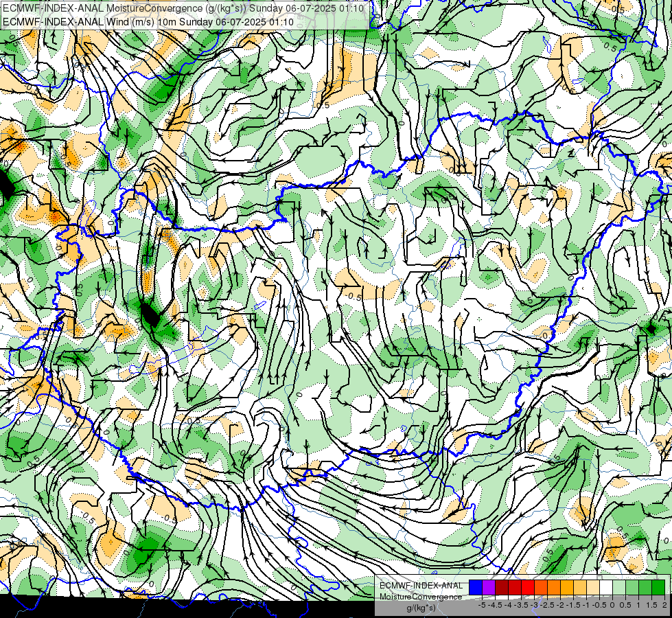Select the darkest green legend swatch before 2
672x618 pixels.
click(658, 587)
